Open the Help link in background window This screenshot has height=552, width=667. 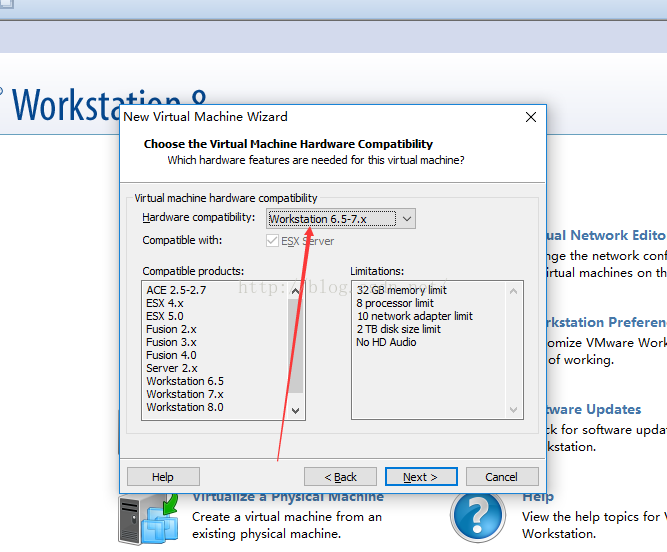tap(538, 497)
